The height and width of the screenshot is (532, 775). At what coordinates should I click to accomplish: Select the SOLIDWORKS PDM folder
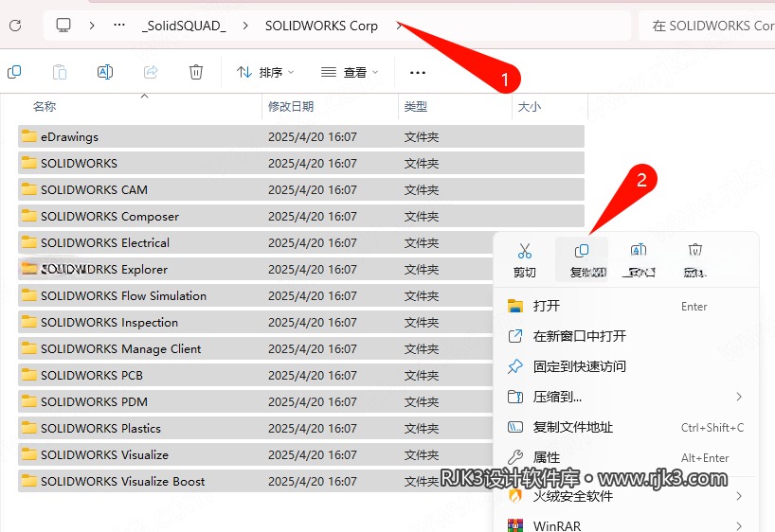[256, 401]
